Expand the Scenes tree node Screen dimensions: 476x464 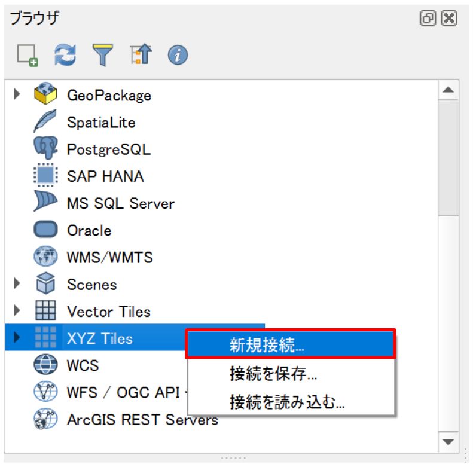tap(17, 283)
